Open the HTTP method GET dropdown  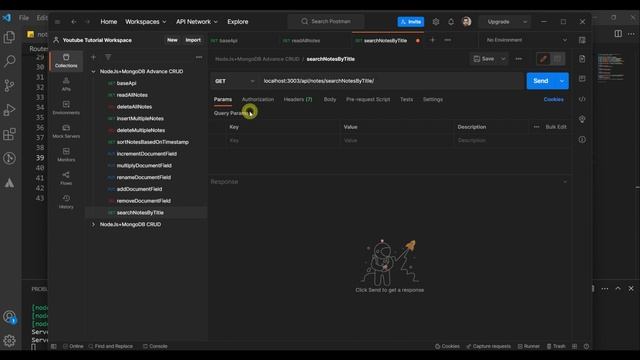pyautogui.click(x=234, y=81)
